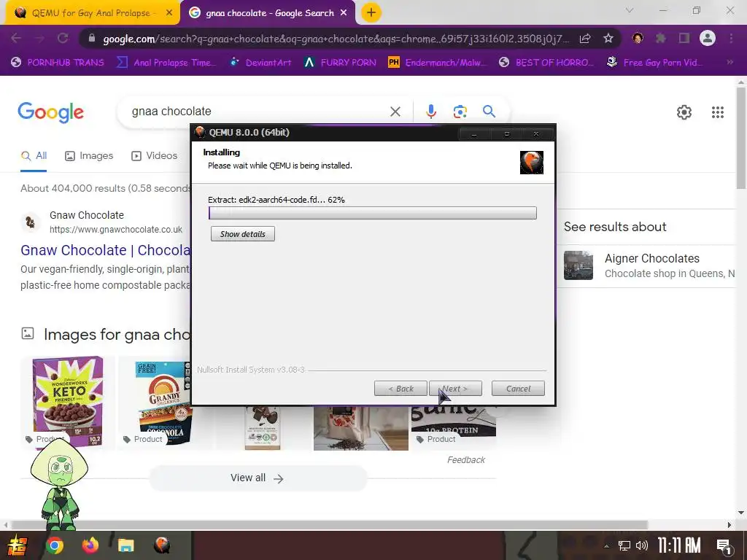This screenshot has width=747, height=560.
Task: Toggle Chrome side panel icon
Action: coord(684,38)
